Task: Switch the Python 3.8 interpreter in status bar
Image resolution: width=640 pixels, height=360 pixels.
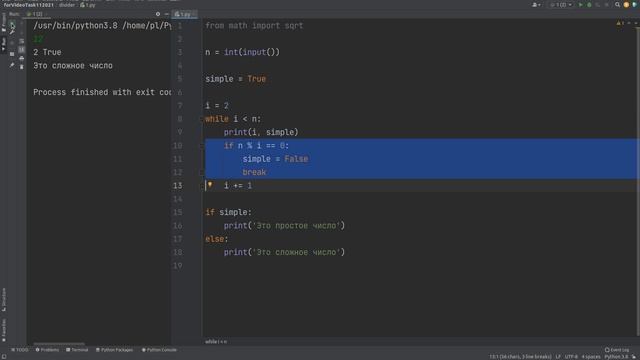Action: (616, 357)
